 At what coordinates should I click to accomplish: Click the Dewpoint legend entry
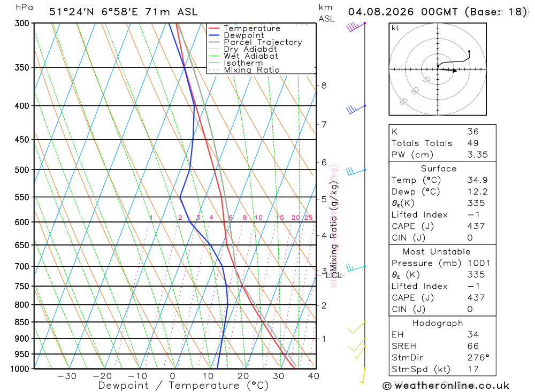236,35
